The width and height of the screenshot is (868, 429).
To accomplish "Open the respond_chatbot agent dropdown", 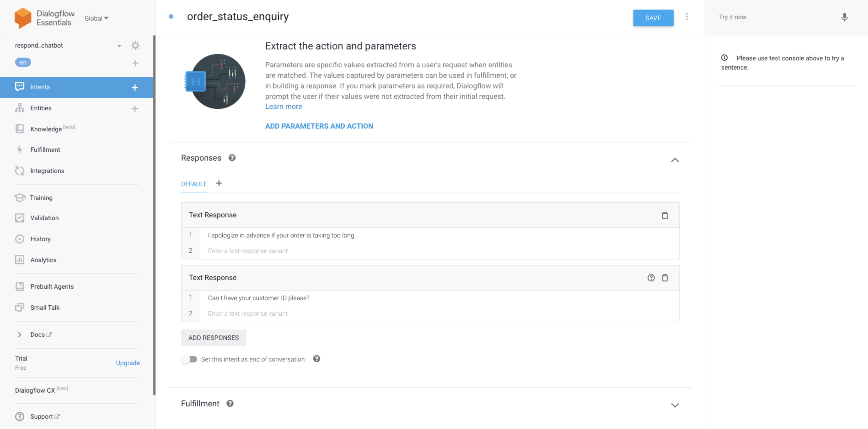I will (119, 46).
